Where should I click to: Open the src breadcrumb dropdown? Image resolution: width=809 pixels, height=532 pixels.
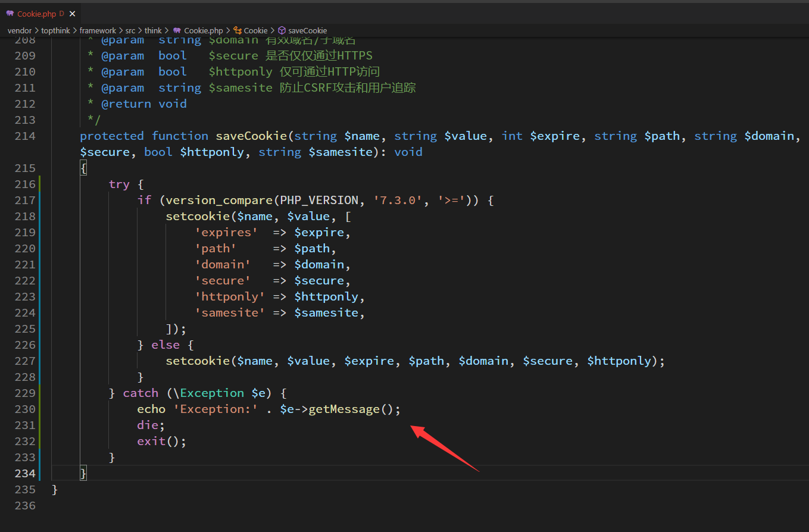tap(130, 30)
